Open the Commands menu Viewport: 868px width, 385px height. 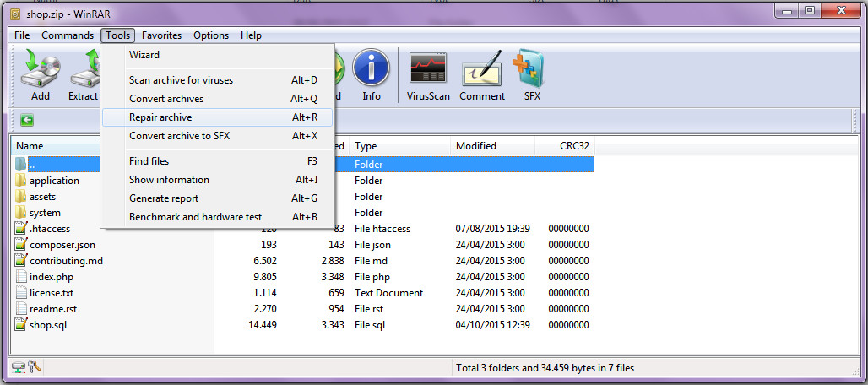pos(68,35)
